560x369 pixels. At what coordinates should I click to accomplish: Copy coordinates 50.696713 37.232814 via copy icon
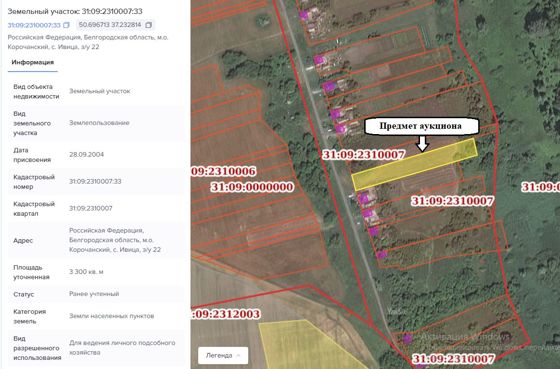pos(149,25)
